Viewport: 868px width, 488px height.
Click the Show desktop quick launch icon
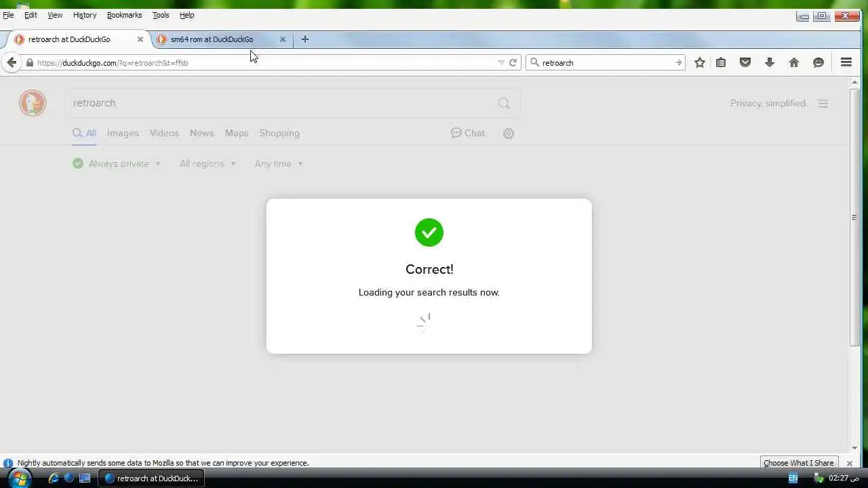point(85,478)
